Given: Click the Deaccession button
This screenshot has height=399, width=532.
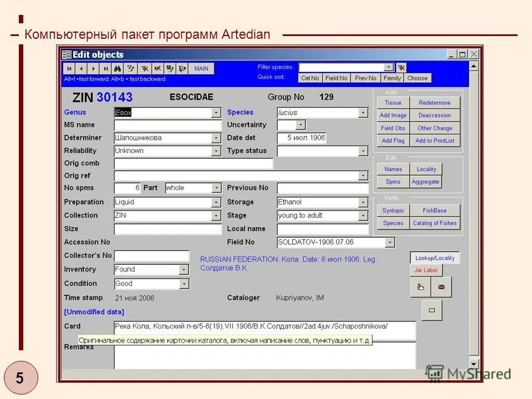Looking at the screenshot, I should pos(434,115).
